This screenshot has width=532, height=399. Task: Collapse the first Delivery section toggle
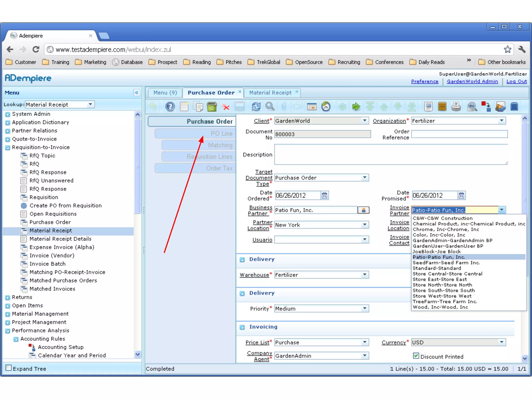click(x=242, y=260)
